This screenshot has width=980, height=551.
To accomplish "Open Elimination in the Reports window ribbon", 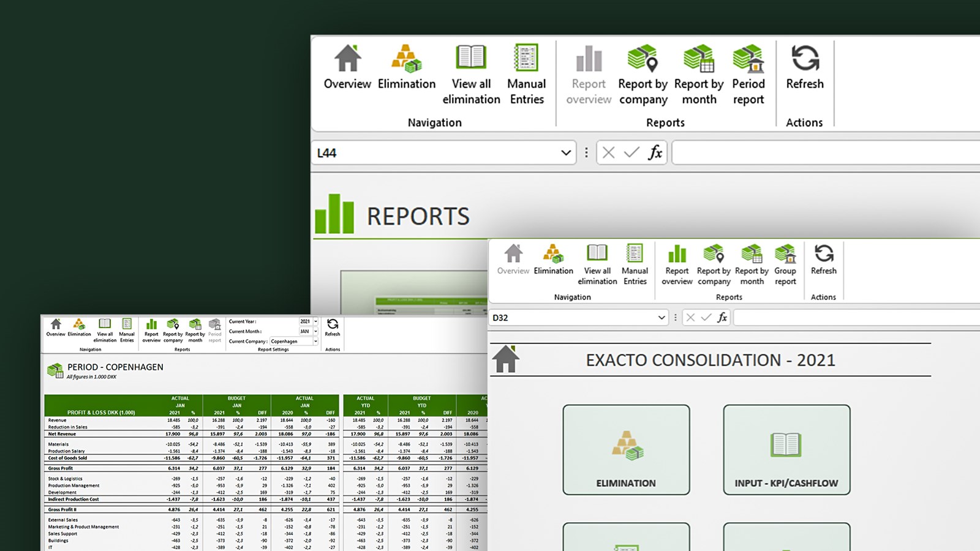I will click(407, 67).
